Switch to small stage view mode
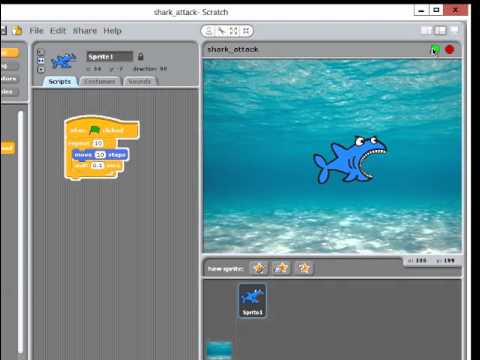 click(426, 30)
